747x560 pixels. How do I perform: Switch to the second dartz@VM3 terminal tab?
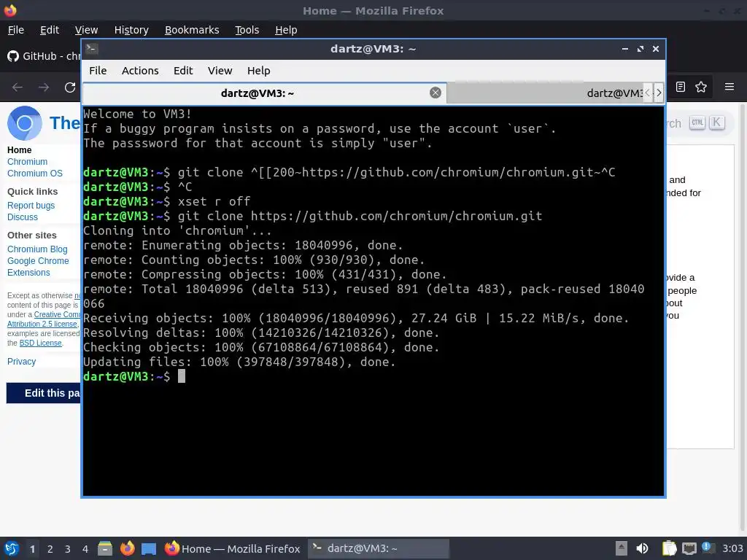[546, 93]
